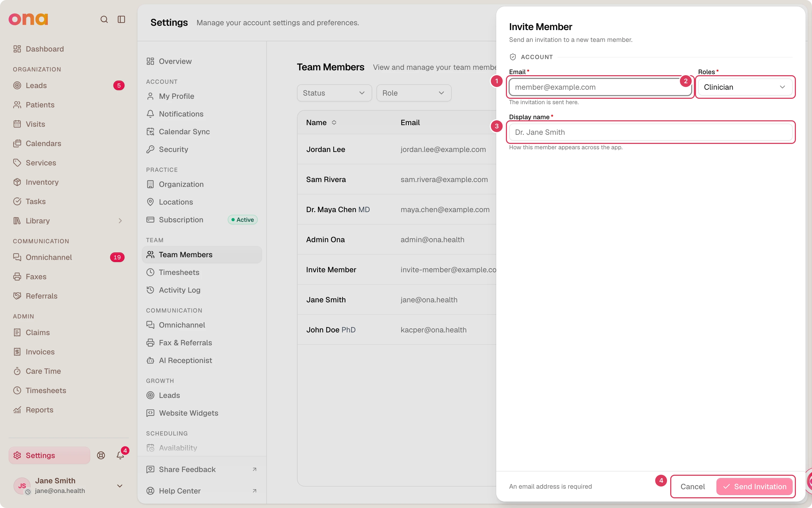Click the Help Center link

(202, 491)
